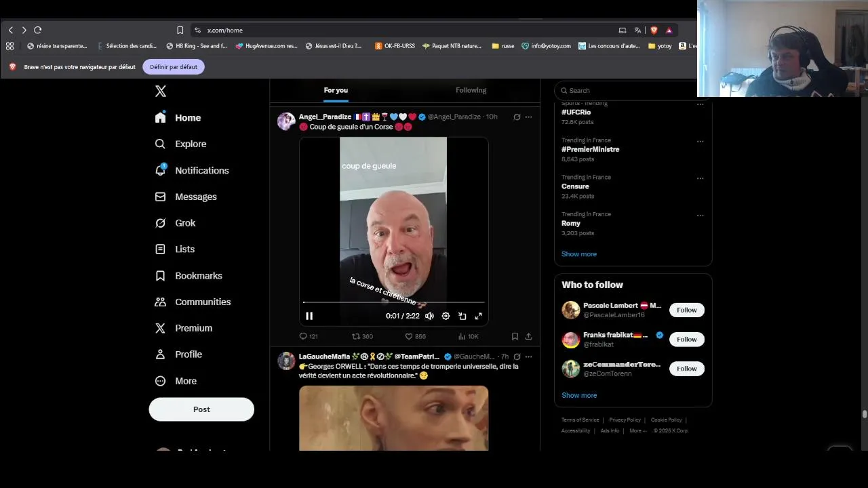The height and width of the screenshot is (488, 868).
Task: Open Notifications in the sidebar
Action: click(x=192, y=170)
